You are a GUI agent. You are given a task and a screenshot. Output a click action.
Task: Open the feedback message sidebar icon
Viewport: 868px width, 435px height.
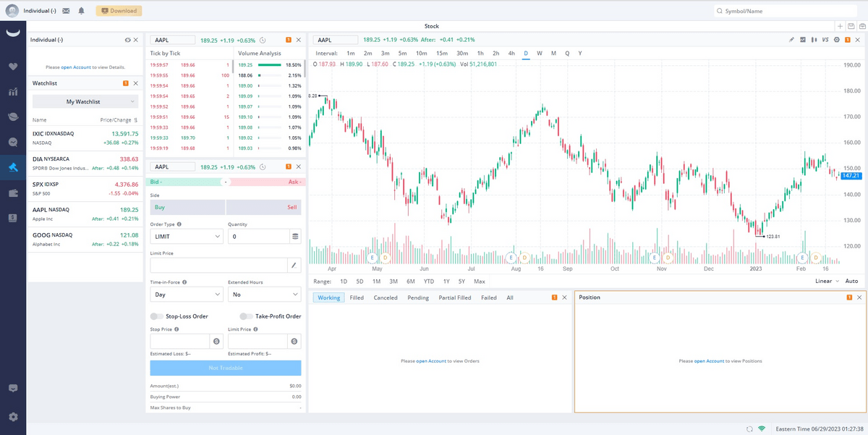[x=13, y=388]
